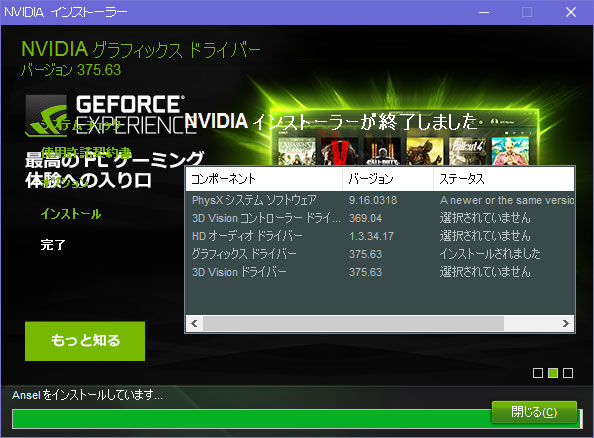The image size is (594, 438).
Task: Select the グラフィックス ドライバー row
Action: click(380, 254)
